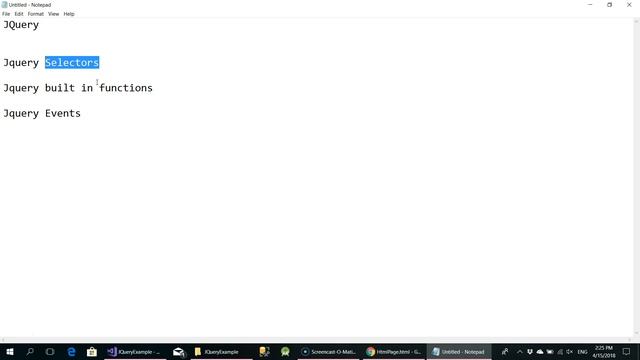Click the horizontal scrollbar of Notepad
The height and width of the screenshot is (360, 640).
(316, 340)
